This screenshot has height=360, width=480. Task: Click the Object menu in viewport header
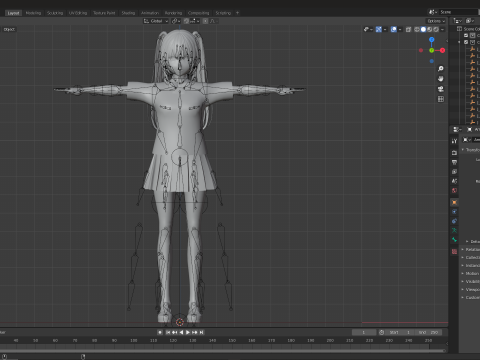pyautogui.click(x=9, y=29)
